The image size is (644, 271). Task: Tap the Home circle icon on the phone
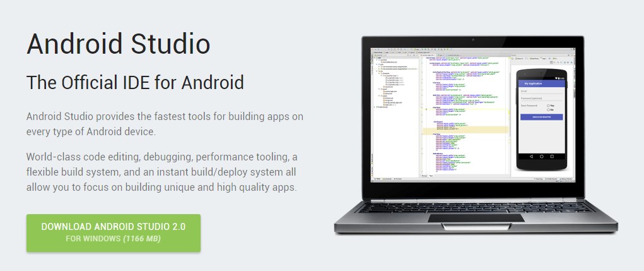[542, 156]
